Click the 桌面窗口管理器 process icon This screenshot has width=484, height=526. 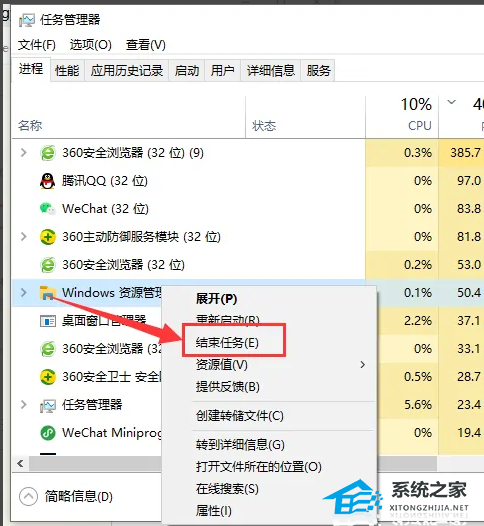48,321
